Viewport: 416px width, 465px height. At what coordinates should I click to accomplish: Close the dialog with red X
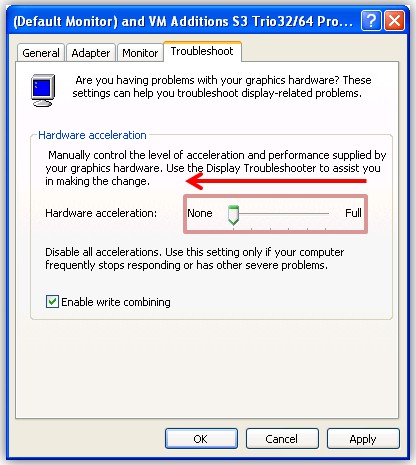tap(394, 21)
